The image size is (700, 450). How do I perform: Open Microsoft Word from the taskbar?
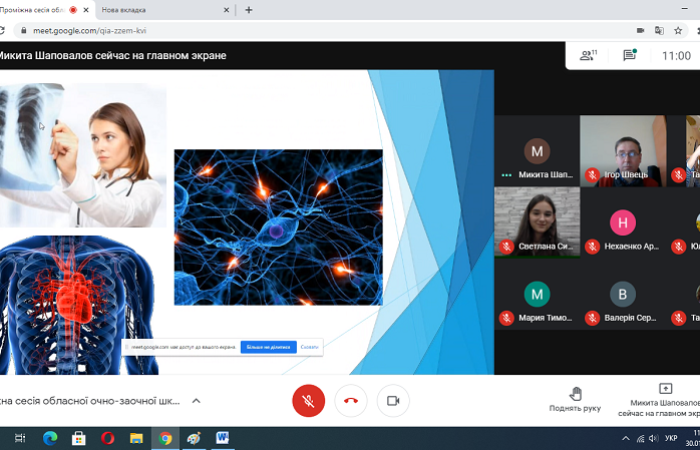(222, 438)
